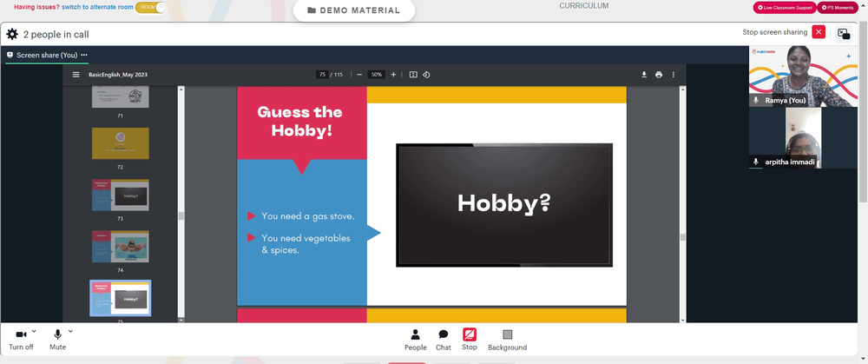
Task: Mute the microphone
Action: click(x=57, y=339)
